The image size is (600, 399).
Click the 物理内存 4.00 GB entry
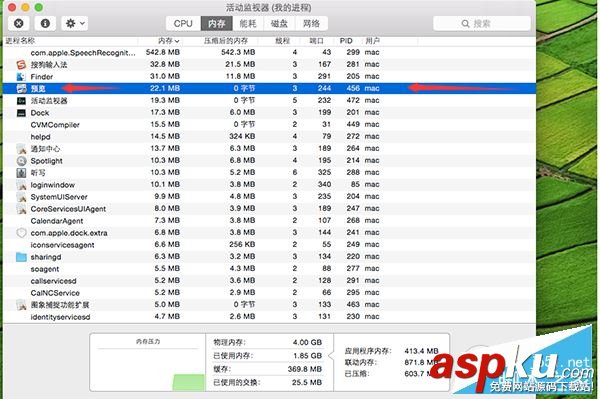pyautogui.click(x=268, y=342)
